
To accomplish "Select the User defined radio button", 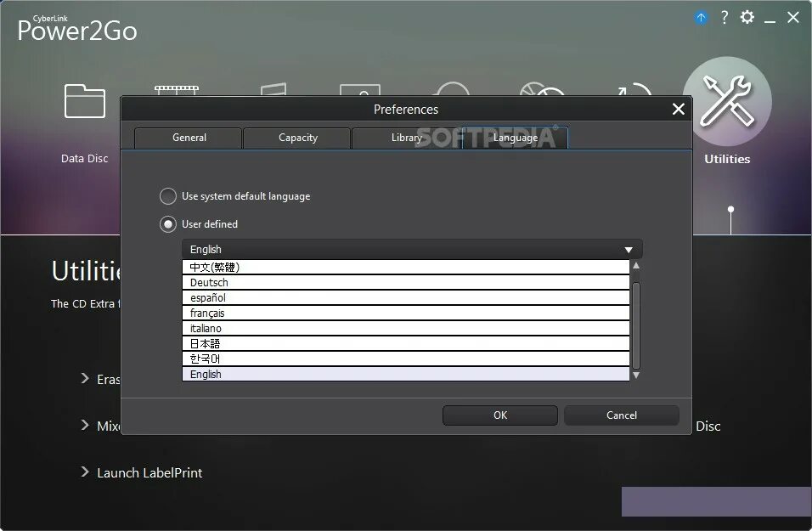I will point(168,224).
